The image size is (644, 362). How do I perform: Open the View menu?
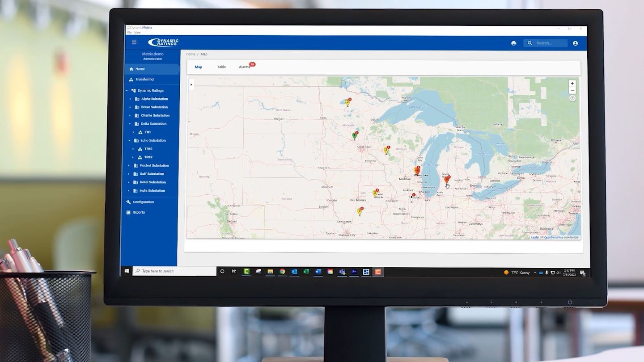point(137,33)
